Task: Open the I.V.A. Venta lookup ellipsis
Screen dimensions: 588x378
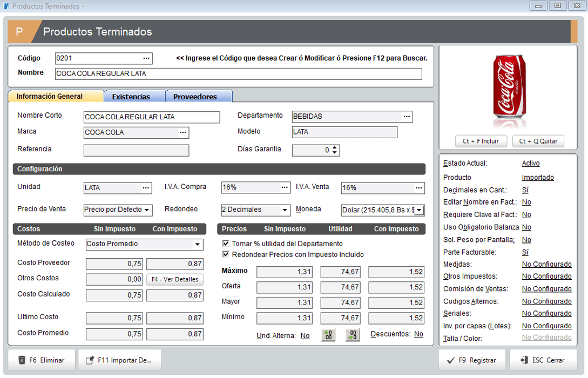Action: pos(418,188)
